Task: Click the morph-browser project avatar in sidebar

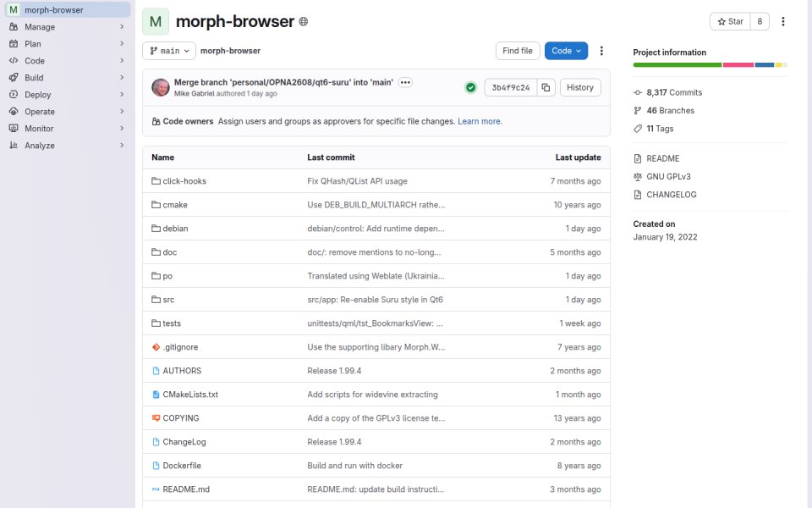Action: coord(14,10)
